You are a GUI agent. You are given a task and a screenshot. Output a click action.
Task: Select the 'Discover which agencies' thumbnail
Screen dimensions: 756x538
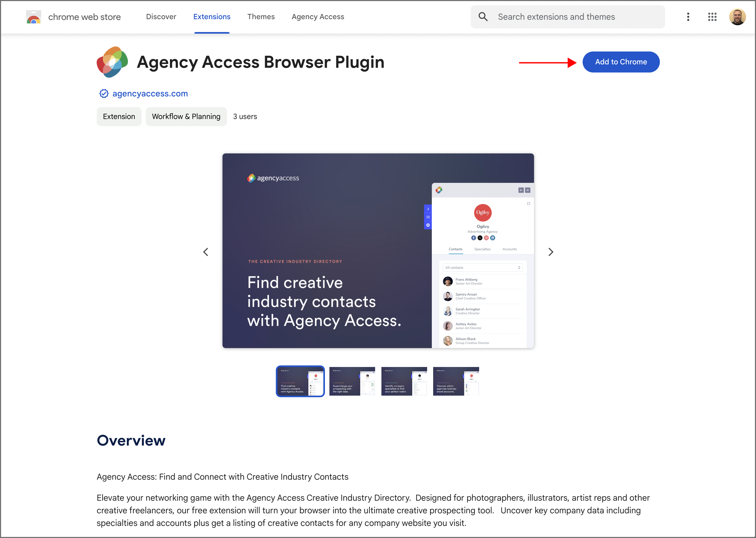tap(456, 381)
